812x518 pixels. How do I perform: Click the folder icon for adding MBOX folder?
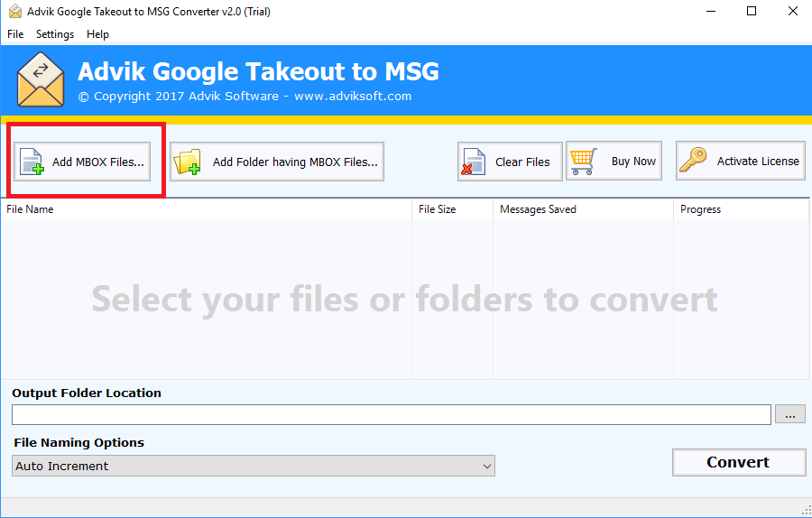pos(187,162)
